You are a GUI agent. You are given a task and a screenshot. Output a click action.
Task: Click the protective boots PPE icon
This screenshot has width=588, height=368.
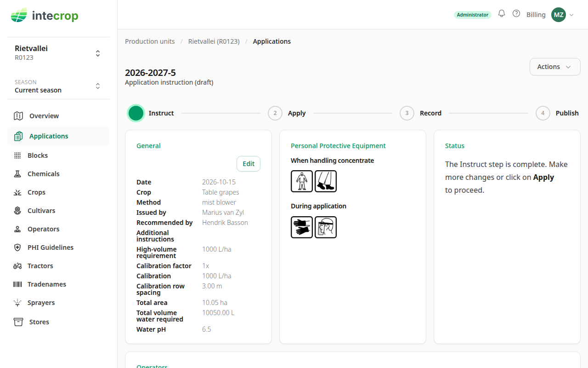click(x=326, y=181)
